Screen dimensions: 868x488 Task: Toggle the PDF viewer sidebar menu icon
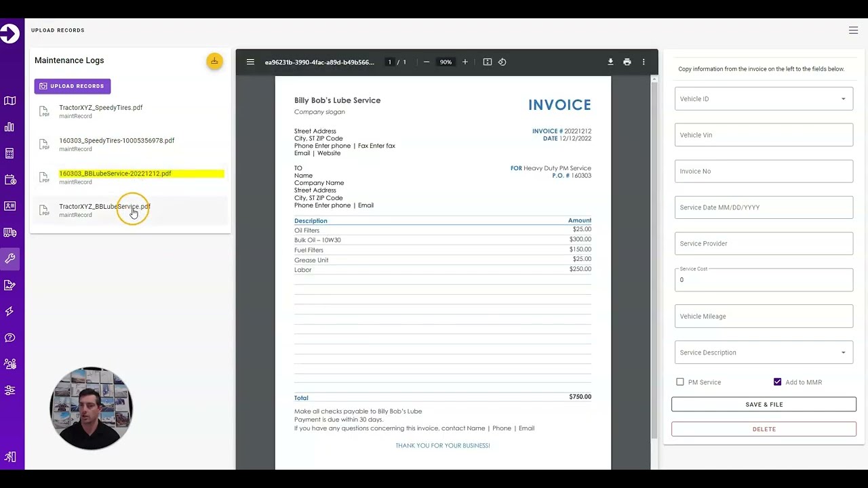250,62
